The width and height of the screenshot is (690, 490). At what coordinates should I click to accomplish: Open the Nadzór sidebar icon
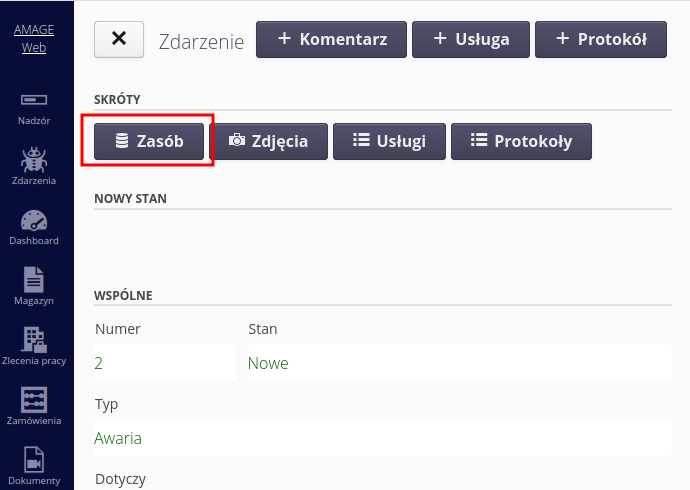point(34,101)
